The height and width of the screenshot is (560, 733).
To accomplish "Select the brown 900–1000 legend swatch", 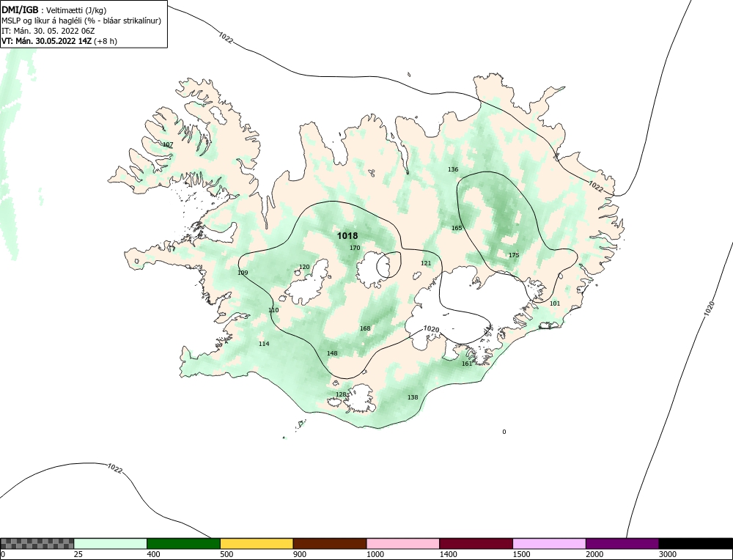I will [x=330, y=543].
